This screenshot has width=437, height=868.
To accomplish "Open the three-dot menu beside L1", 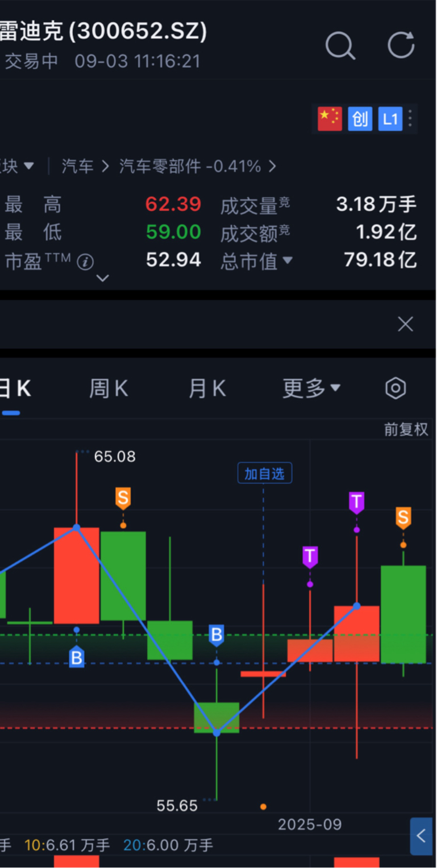I will (x=410, y=119).
